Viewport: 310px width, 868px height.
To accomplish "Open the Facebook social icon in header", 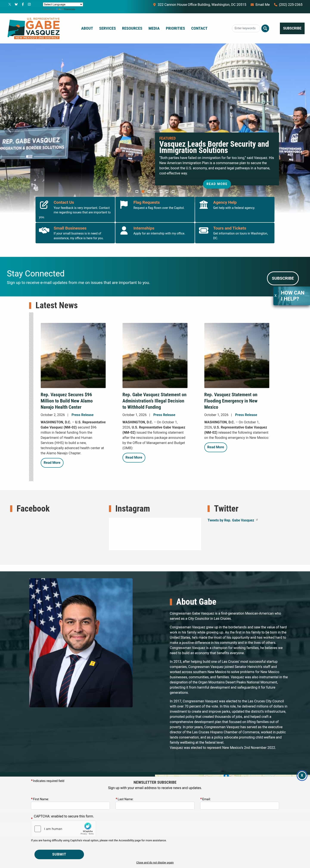I will (23, 4).
